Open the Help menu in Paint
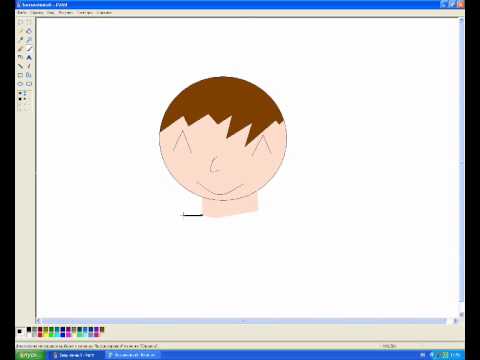 click(104, 13)
